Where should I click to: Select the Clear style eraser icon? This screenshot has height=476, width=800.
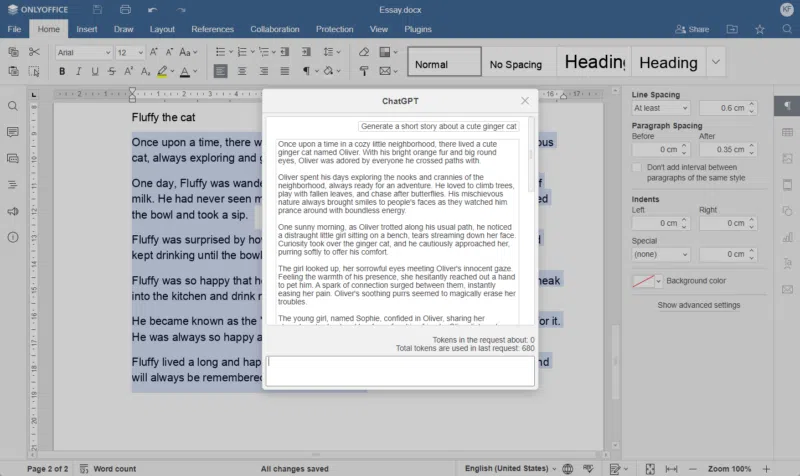coord(364,52)
